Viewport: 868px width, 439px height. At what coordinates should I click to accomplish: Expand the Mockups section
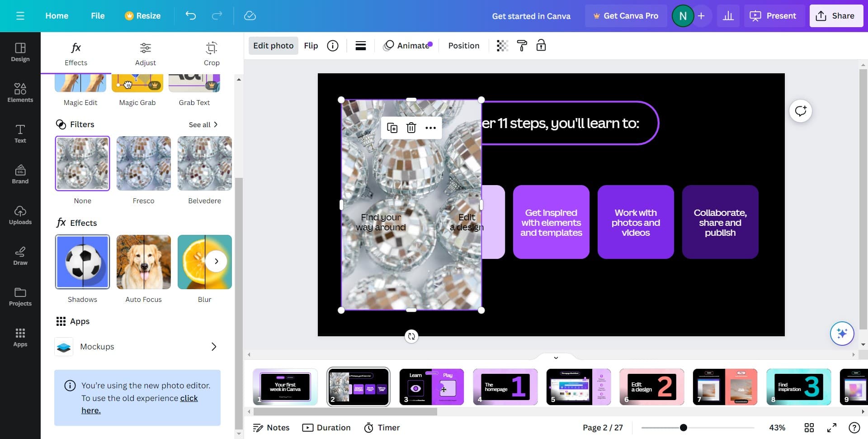tap(213, 347)
